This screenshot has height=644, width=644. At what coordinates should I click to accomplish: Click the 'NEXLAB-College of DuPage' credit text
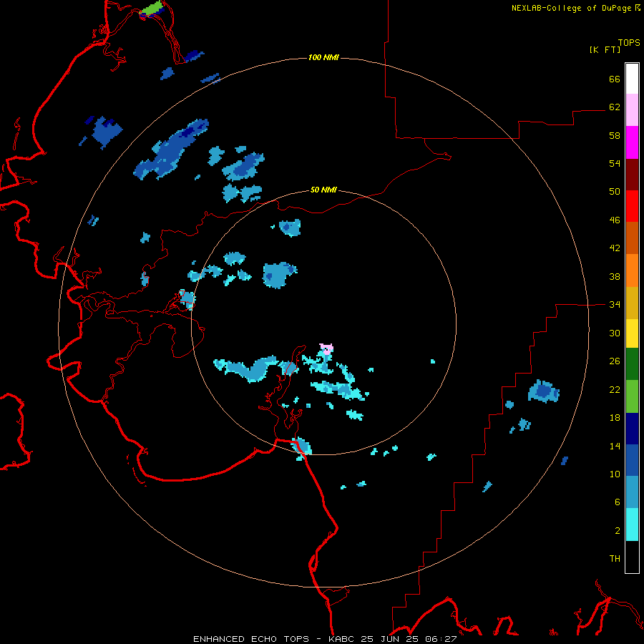[571, 8]
